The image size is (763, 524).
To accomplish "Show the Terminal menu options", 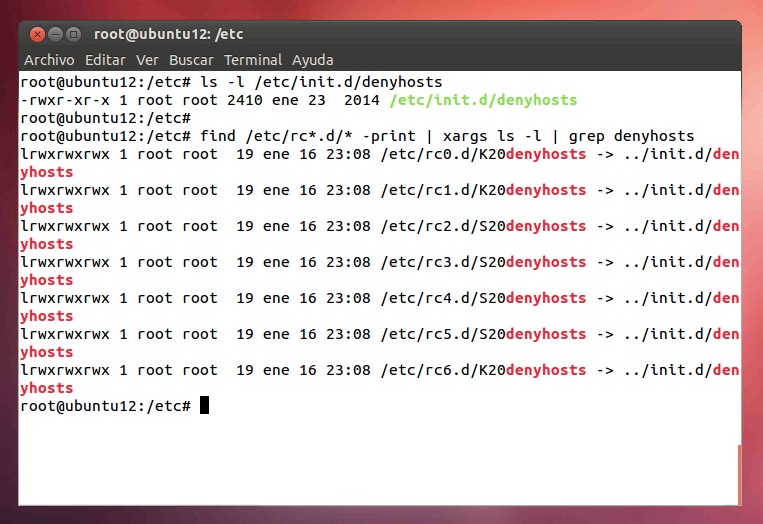I will click(253, 60).
